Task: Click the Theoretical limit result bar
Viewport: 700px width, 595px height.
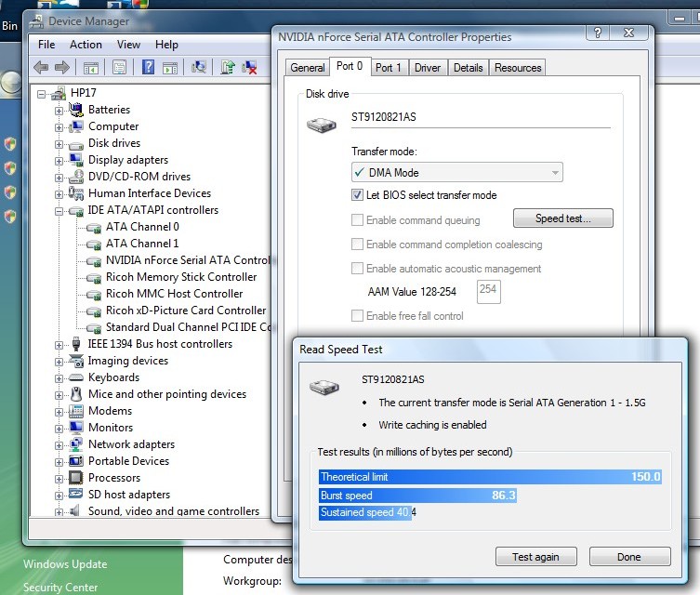Action: pos(490,477)
